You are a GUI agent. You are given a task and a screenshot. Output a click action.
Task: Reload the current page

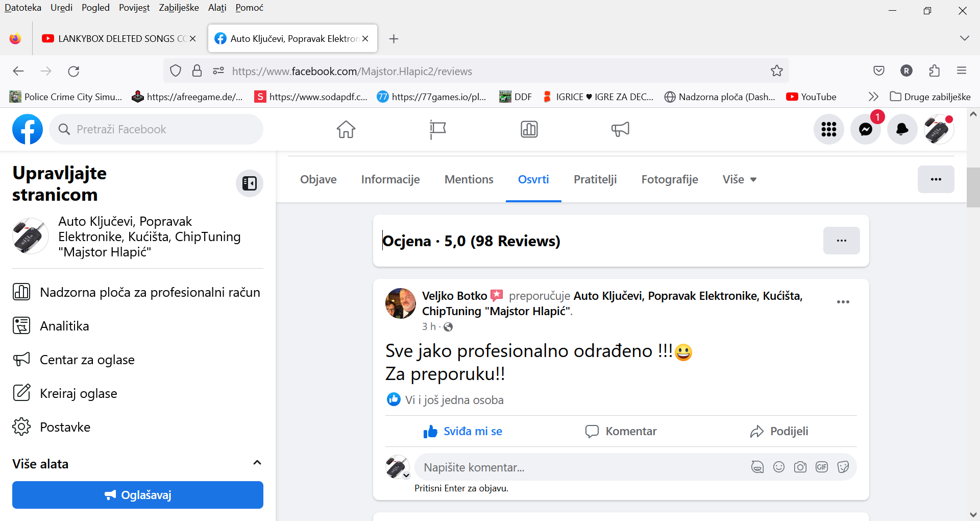point(73,71)
